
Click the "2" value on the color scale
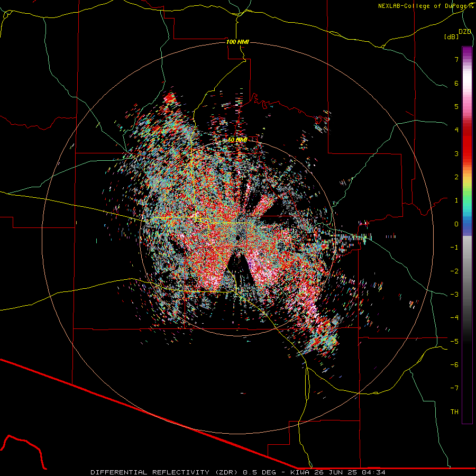tap(456, 177)
